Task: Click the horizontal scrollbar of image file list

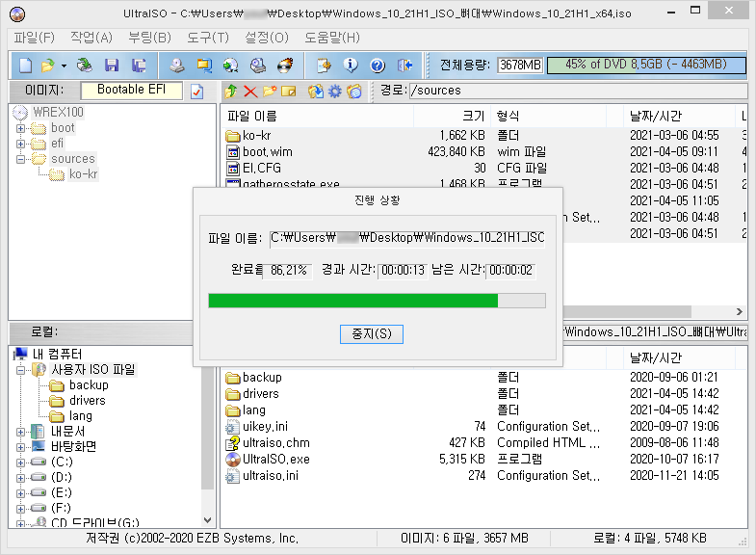Action: pyautogui.click(x=627, y=312)
